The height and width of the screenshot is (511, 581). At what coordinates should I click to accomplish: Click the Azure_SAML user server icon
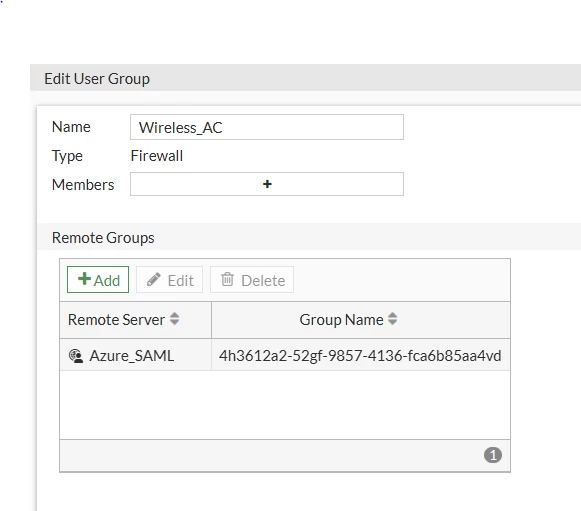76,356
